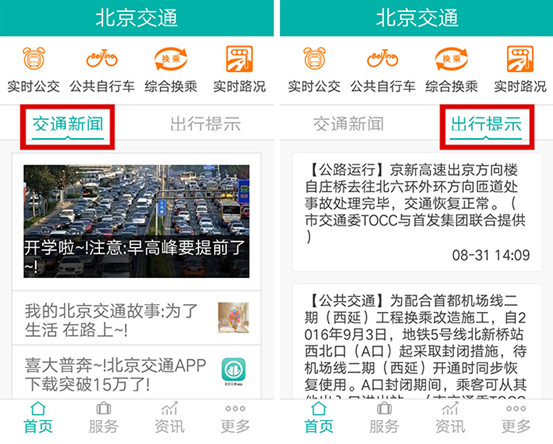This screenshot has width=553, height=444.
Task: Open 实时公交 bus icon in right screen
Action: (315, 59)
